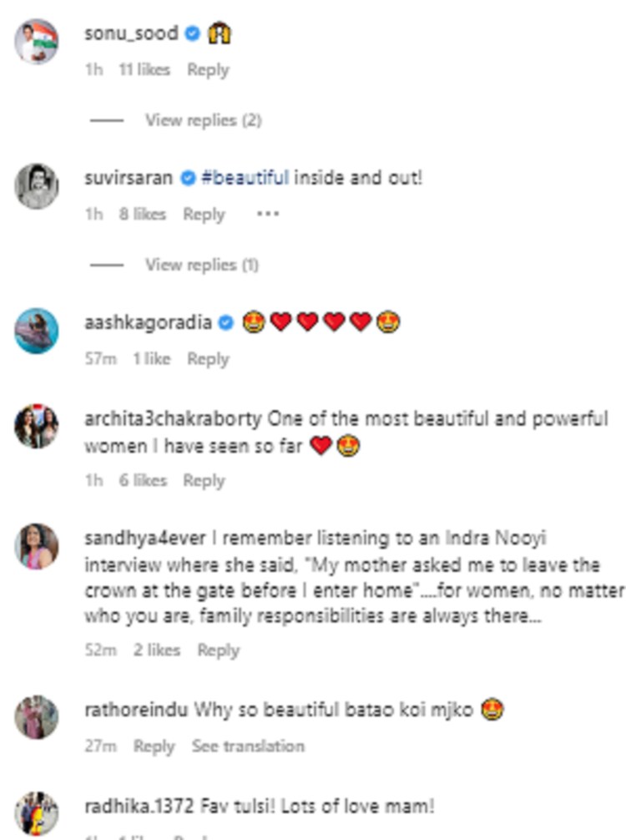This screenshot has height=840, width=626.
Task: Reply to sonu_sood's comment
Action: (208, 70)
